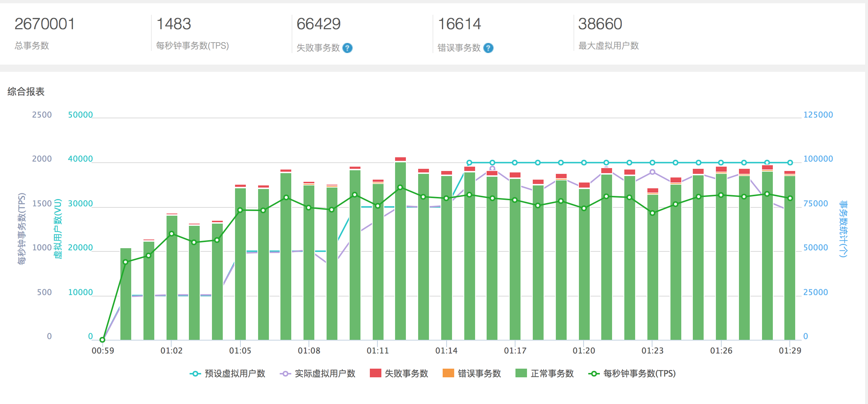Click the 1483 TPS statistic
This screenshot has height=404, width=868.
click(174, 25)
